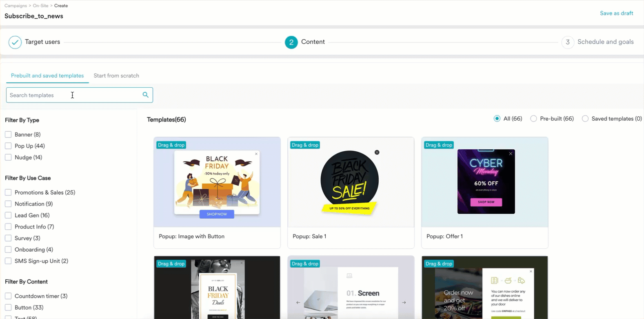Switch to Start from scratch tab
The width and height of the screenshot is (644, 319).
pos(116,75)
